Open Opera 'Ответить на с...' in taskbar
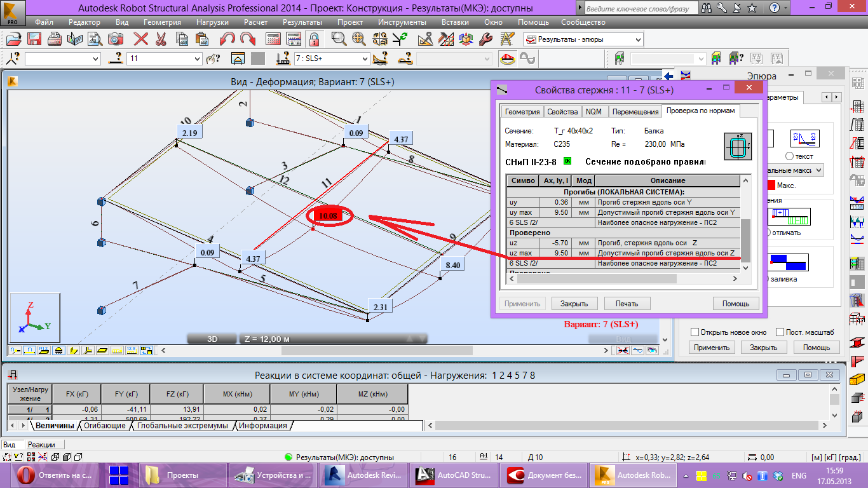Image resolution: width=868 pixels, height=488 pixels. tap(55, 475)
